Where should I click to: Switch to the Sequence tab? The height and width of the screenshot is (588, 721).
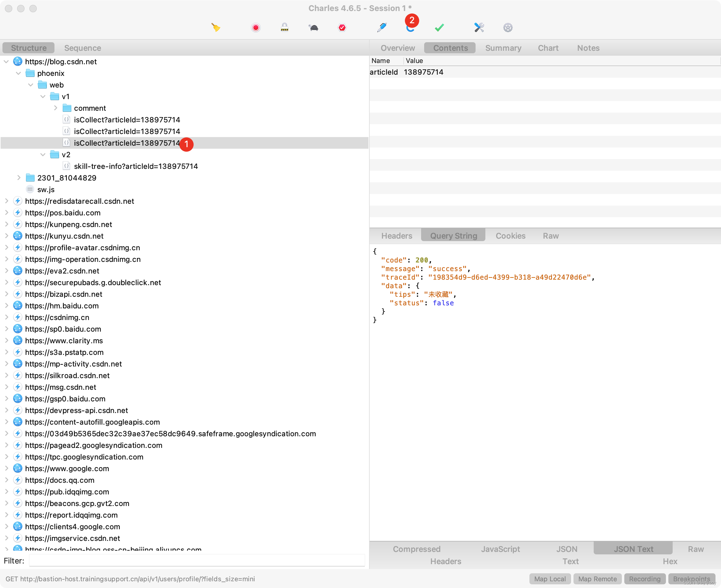click(x=83, y=48)
